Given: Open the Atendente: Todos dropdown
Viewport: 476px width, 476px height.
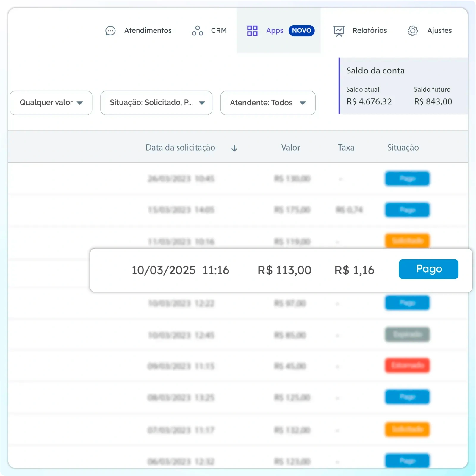Looking at the screenshot, I should 268,103.
